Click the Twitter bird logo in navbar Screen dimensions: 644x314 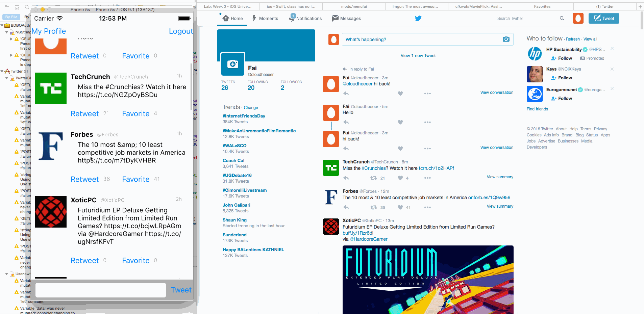(x=418, y=18)
